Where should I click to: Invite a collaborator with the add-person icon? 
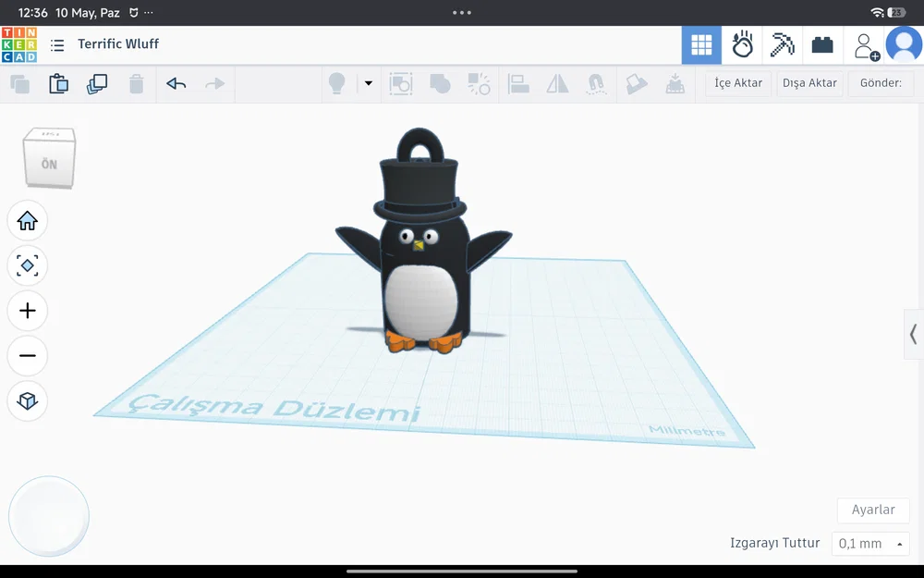click(866, 46)
